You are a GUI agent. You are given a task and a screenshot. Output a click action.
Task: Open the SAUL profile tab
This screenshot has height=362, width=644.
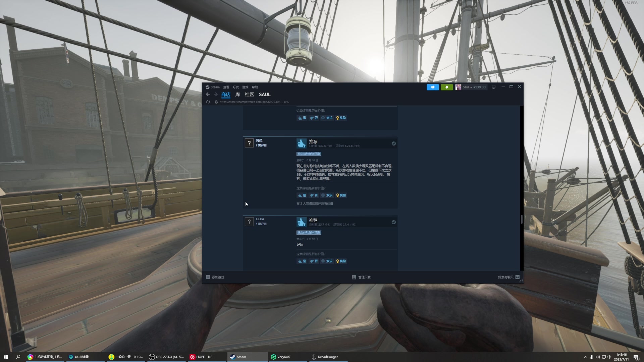[265, 95]
